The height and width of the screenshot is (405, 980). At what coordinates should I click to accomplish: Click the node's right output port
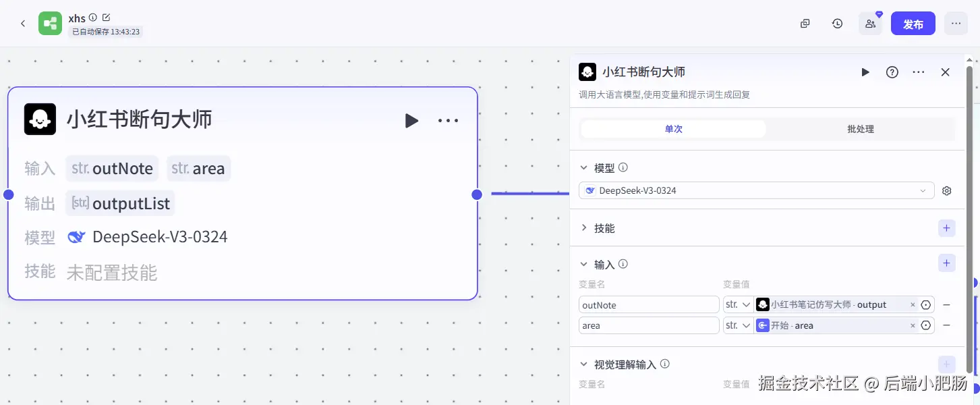pos(477,194)
